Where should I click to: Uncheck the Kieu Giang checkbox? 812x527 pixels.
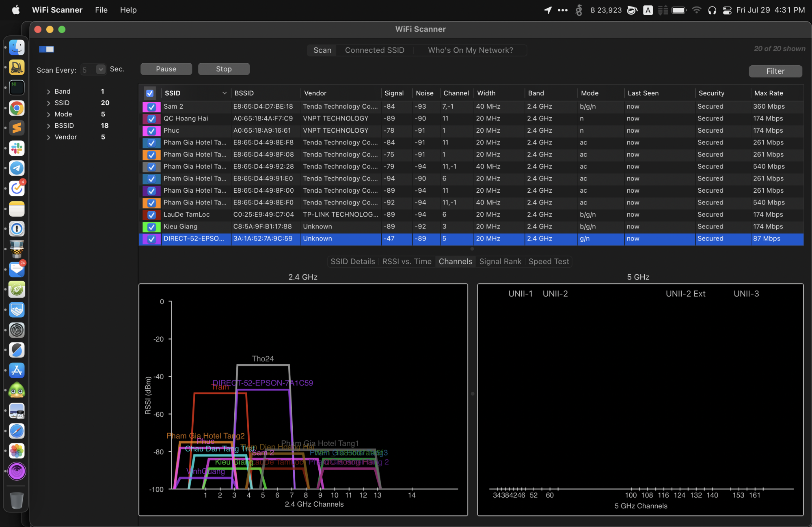[152, 227]
